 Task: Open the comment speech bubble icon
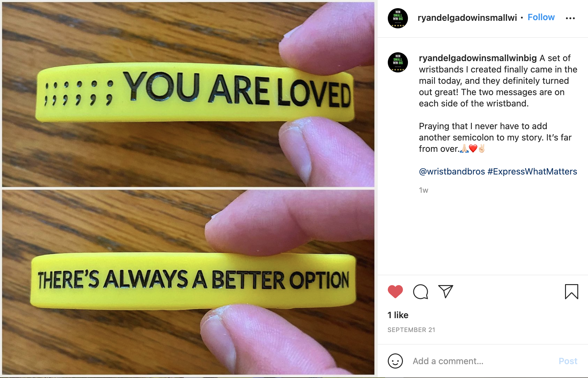421,292
